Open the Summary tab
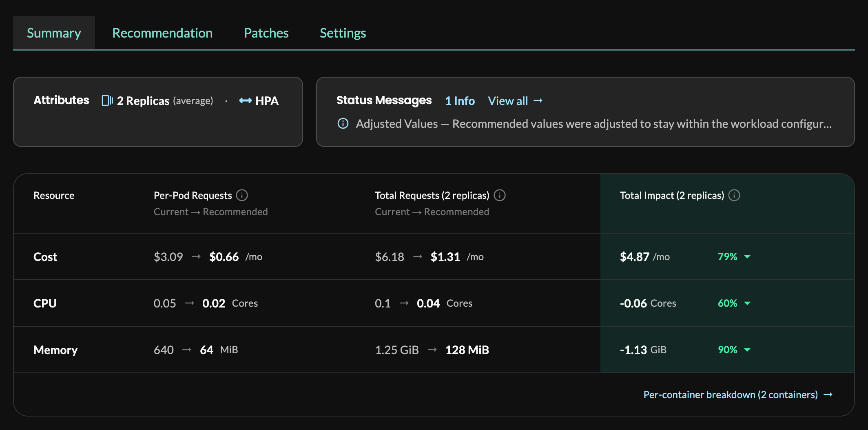This screenshot has width=868, height=430. pos(54,33)
